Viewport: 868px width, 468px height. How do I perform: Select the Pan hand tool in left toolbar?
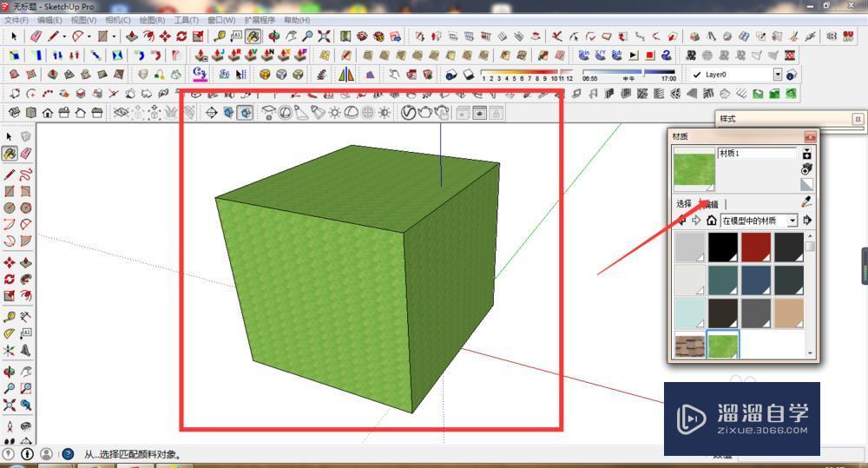pyautogui.click(x=26, y=372)
